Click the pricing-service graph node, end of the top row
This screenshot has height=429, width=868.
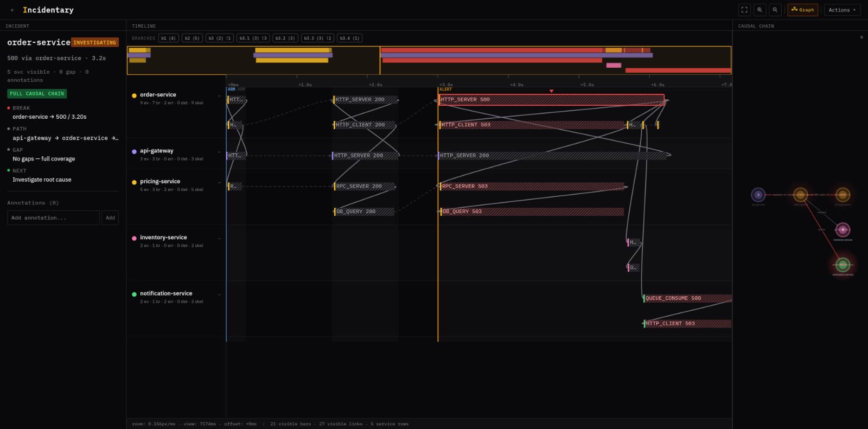pos(843,195)
